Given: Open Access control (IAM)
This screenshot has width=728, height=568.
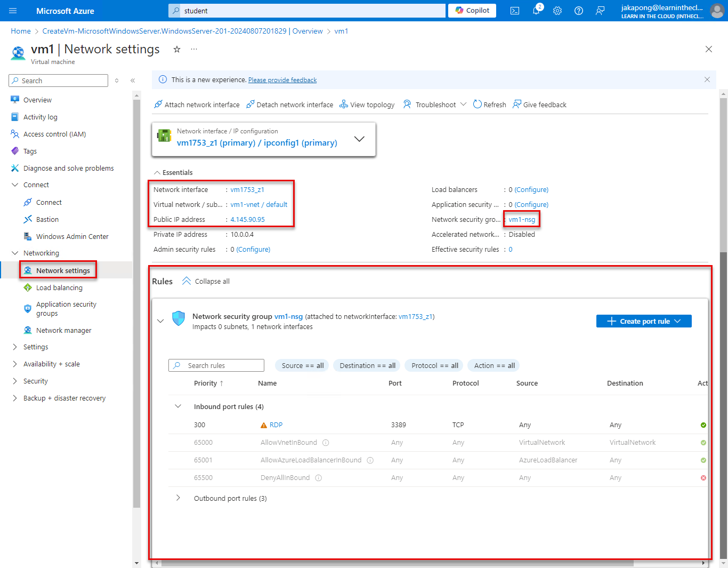Looking at the screenshot, I should [x=54, y=134].
